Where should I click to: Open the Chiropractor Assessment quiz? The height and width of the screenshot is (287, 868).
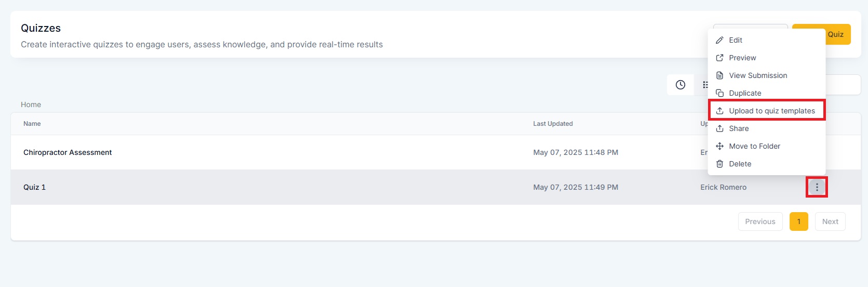(68, 152)
